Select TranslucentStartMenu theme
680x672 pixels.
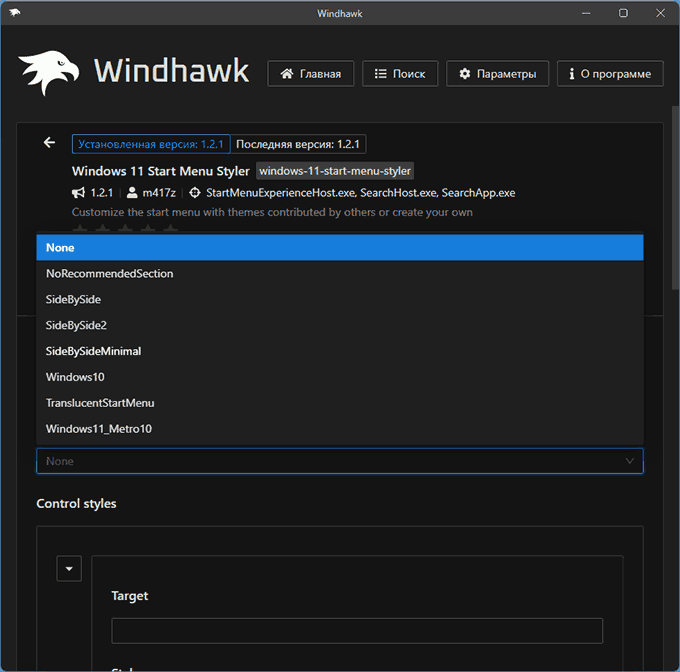339,403
